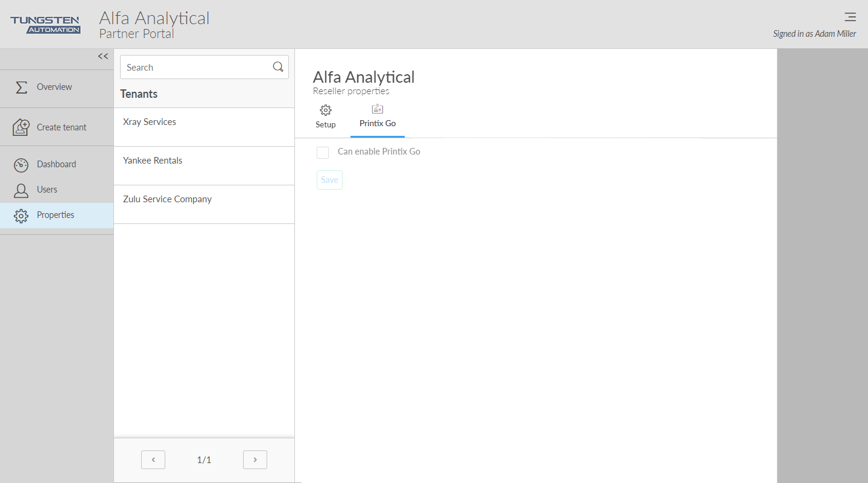This screenshot has height=483, width=868.
Task: Click the search magnifier icon
Action: 278,67
